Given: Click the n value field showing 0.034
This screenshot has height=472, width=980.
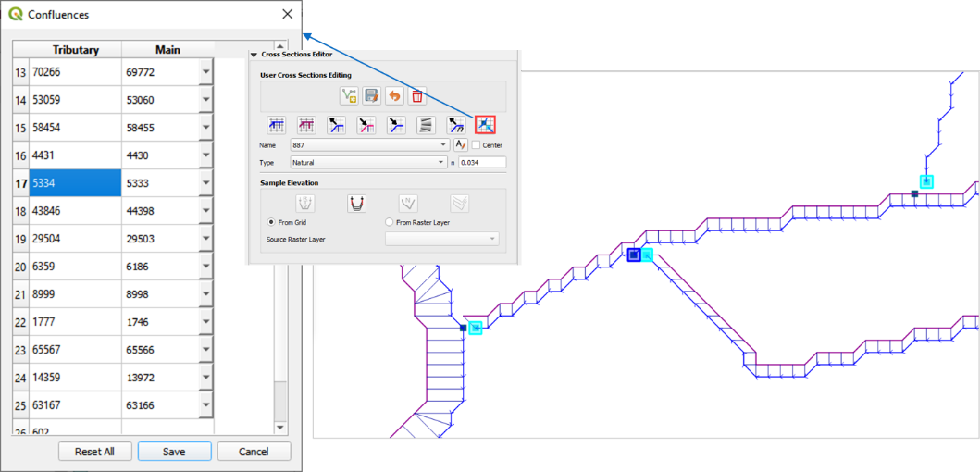Looking at the screenshot, I should click(481, 162).
